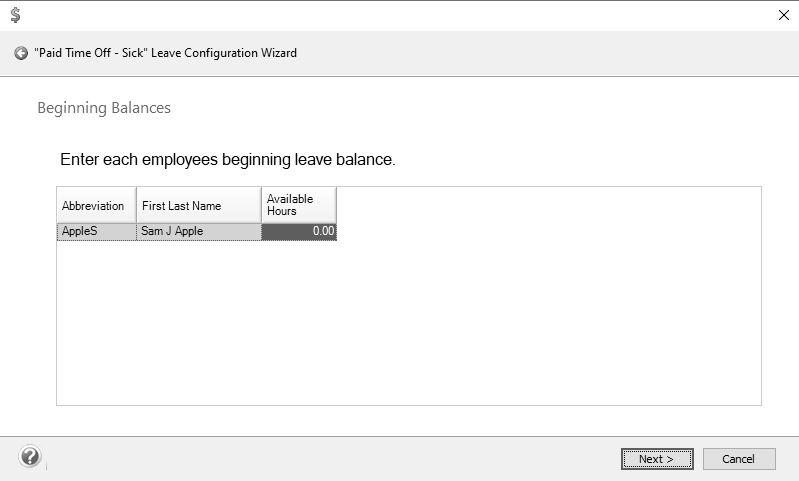Close the Leave Configuration Wizard window
The width and height of the screenshot is (799, 481).
[783, 15]
